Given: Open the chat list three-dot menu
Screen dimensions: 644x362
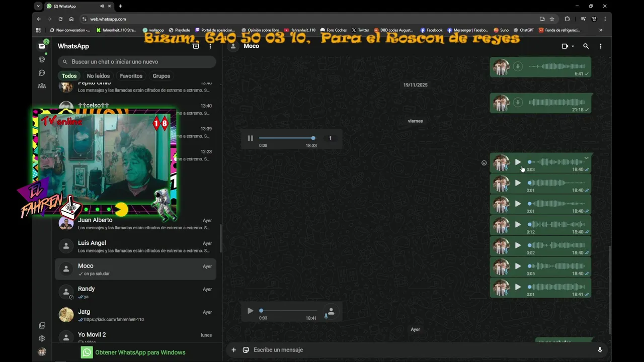Looking at the screenshot, I should (210, 46).
